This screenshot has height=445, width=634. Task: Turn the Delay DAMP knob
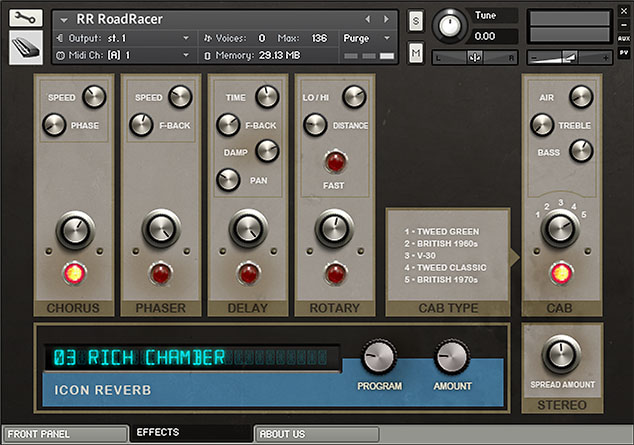267,151
